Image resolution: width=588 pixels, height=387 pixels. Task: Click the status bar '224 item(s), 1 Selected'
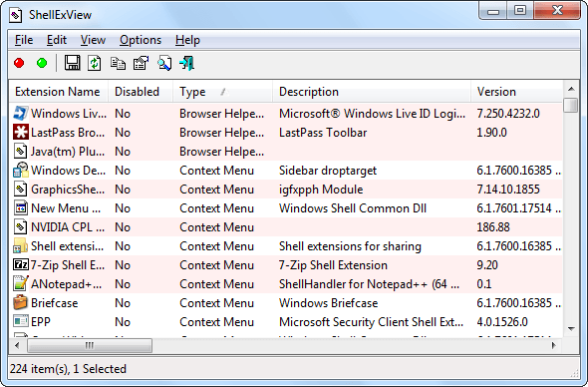point(68,369)
